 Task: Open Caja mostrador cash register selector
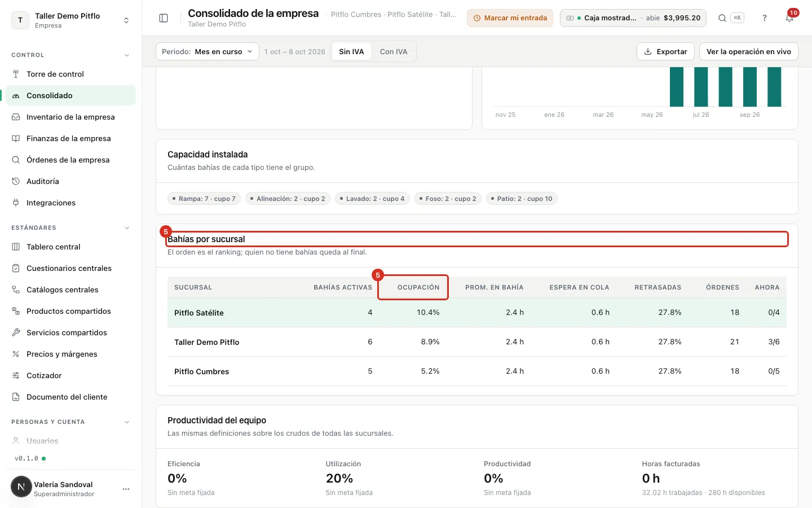click(633, 18)
